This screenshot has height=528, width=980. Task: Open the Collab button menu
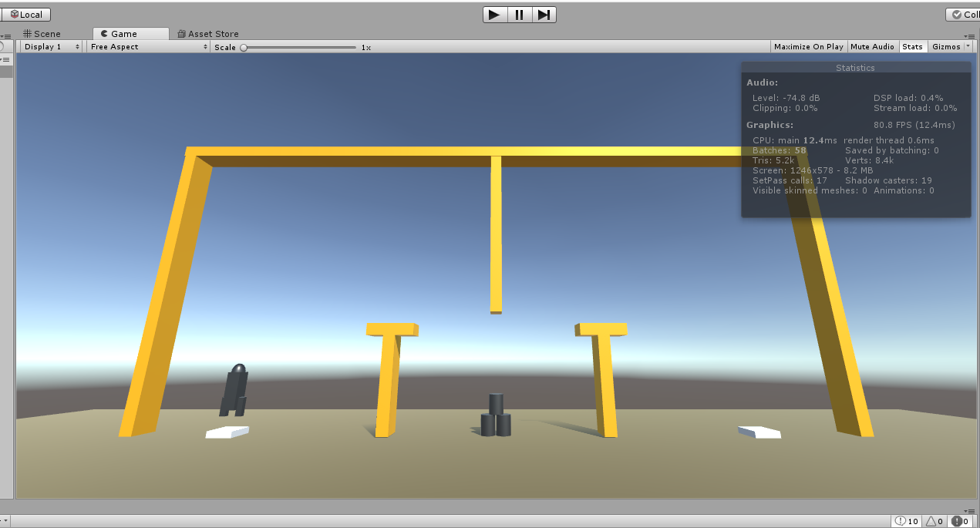[x=963, y=15]
